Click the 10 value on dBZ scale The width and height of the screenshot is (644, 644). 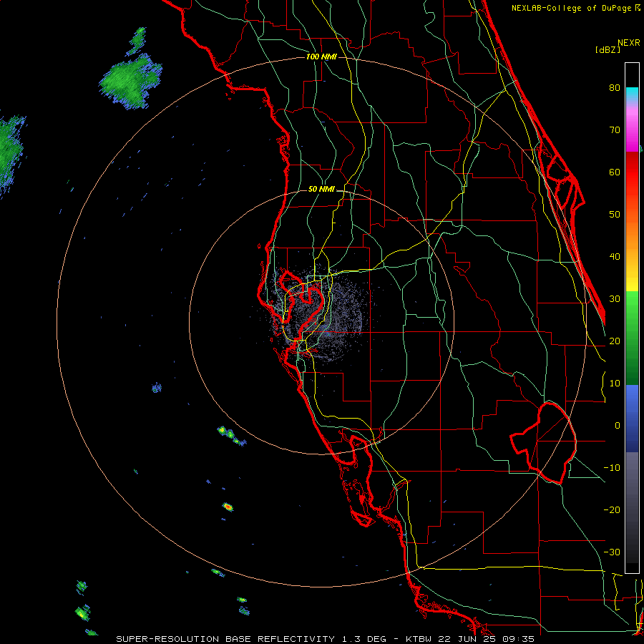click(x=615, y=384)
